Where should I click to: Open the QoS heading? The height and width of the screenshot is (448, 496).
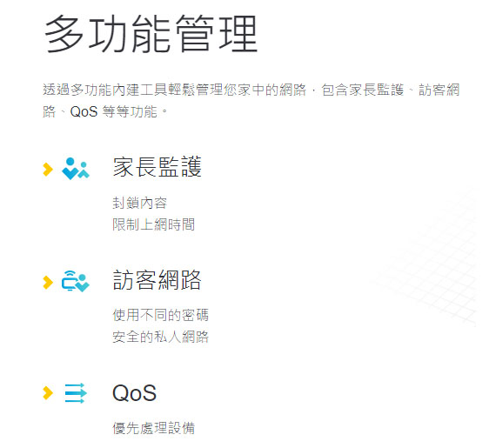[134, 393]
